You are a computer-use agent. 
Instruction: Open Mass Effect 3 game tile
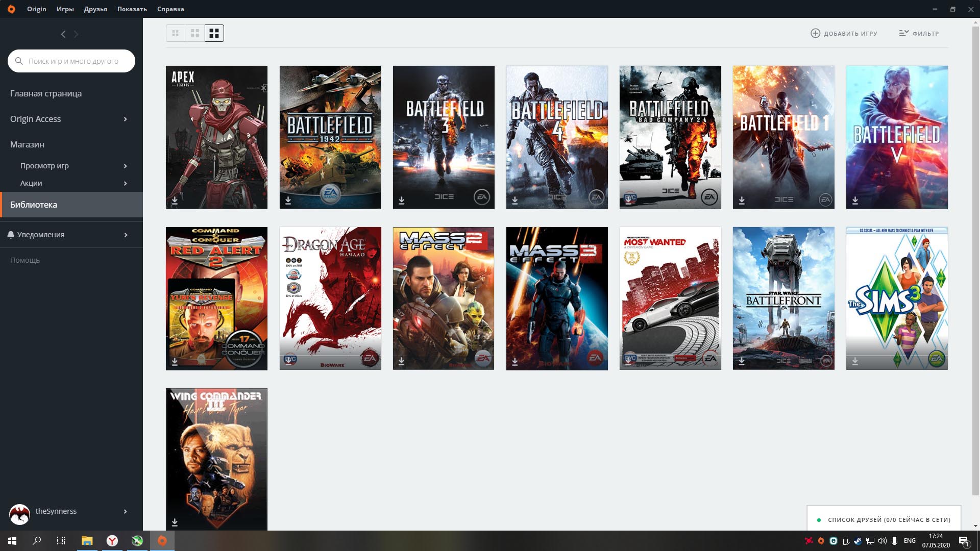tap(557, 298)
